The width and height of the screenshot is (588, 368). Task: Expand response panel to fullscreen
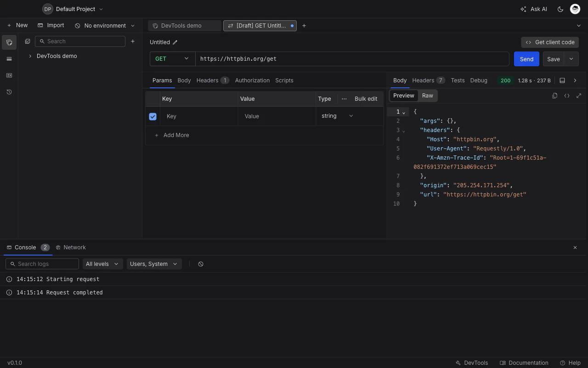579,96
